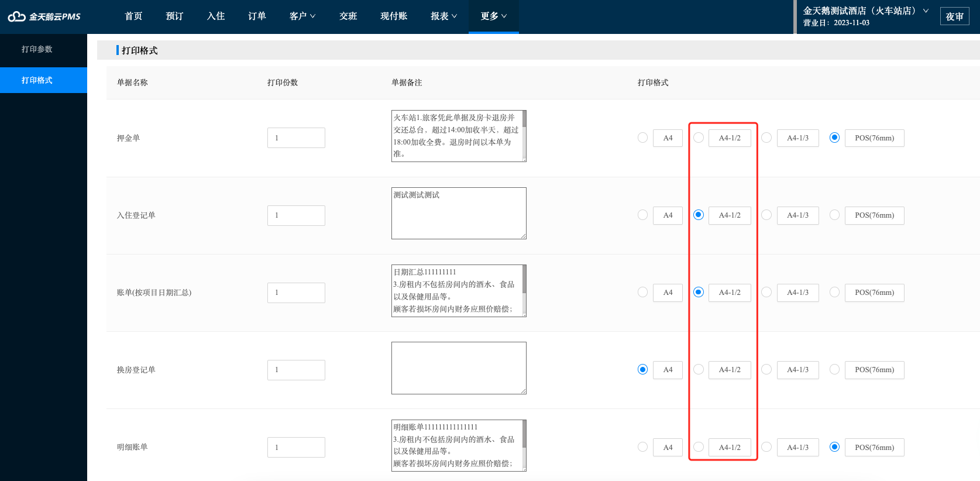The width and height of the screenshot is (980, 481).
Task: Select A4-1/2 radio for 明细账单
Action: [x=699, y=447]
